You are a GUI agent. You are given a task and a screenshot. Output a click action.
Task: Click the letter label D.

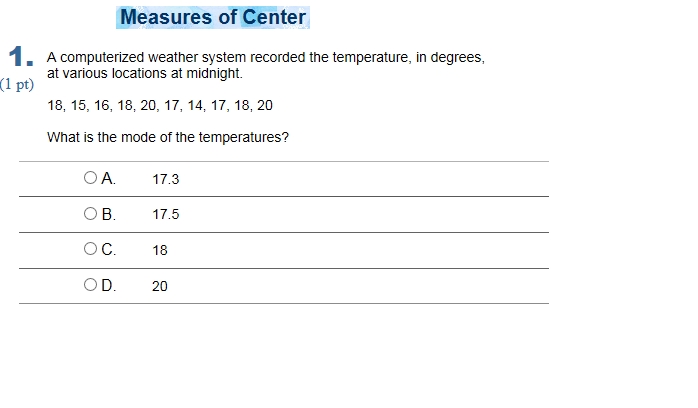click(109, 285)
